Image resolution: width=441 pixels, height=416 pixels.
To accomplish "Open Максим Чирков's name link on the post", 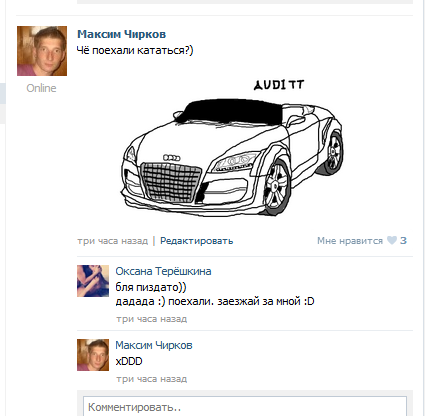I will [x=122, y=34].
